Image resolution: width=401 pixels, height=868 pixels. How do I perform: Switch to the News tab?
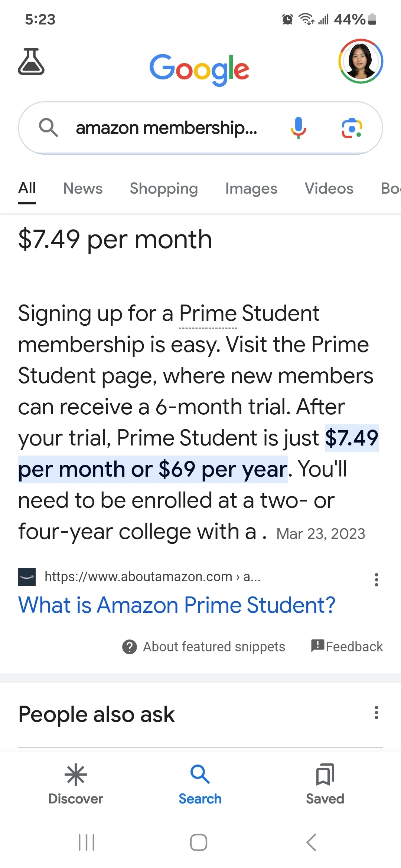point(83,188)
